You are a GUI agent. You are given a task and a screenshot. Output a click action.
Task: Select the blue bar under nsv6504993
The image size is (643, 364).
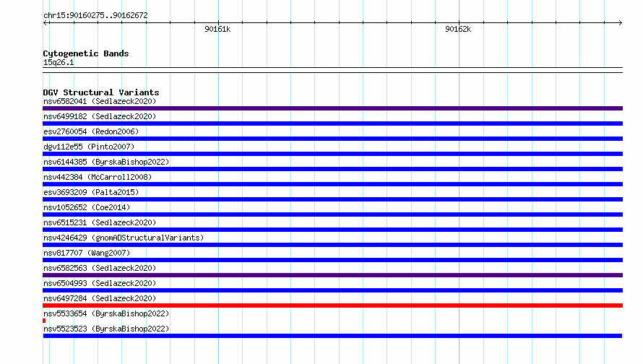click(x=332, y=290)
